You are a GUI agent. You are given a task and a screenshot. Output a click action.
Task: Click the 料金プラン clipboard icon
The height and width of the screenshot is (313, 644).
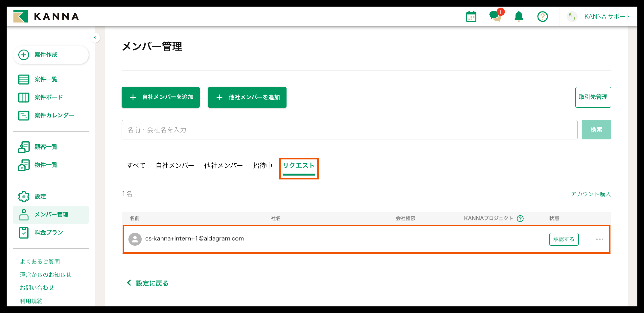24,233
